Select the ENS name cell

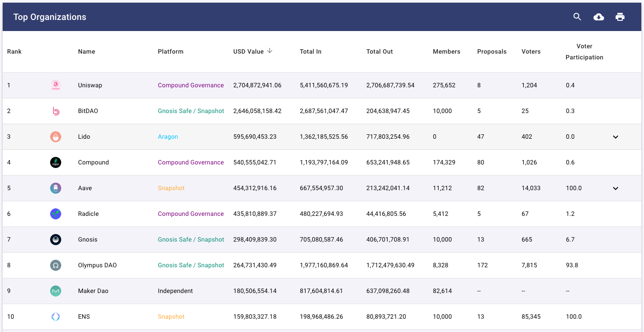pos(83,316)
